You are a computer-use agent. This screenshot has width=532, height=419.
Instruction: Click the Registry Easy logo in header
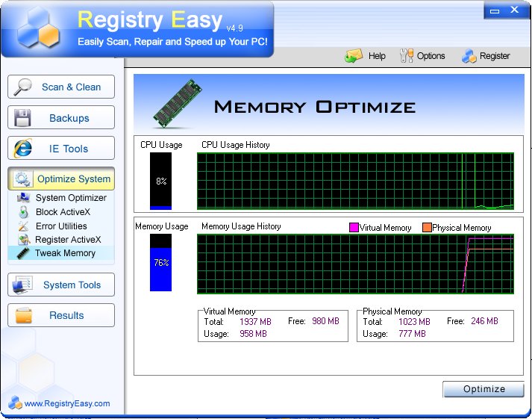coord(38,28)
